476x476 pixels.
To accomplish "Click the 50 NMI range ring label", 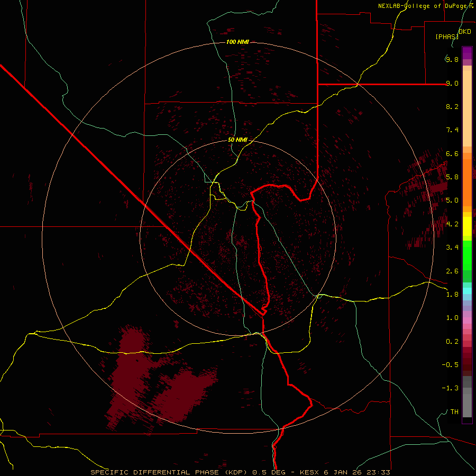I will pos(237,140).
